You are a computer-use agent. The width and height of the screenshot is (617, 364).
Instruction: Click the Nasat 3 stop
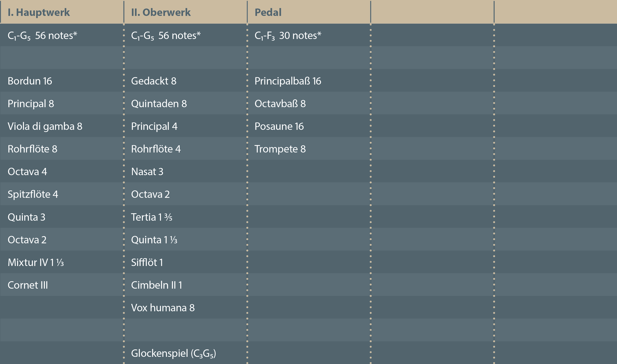tap(147, 172)
